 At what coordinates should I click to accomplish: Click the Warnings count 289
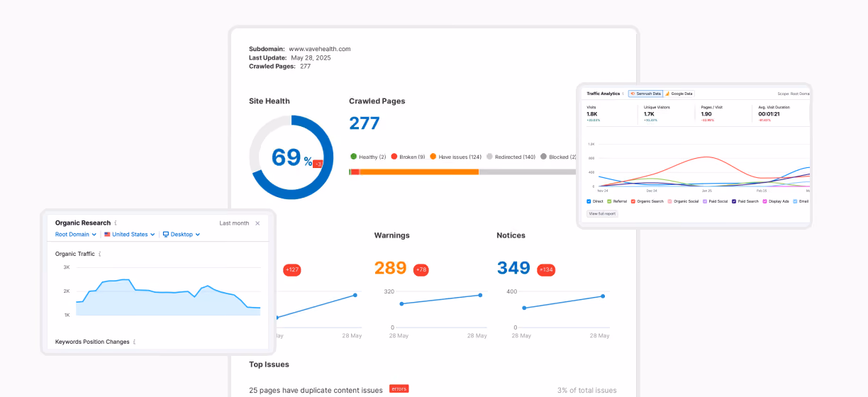coord(390,268)
